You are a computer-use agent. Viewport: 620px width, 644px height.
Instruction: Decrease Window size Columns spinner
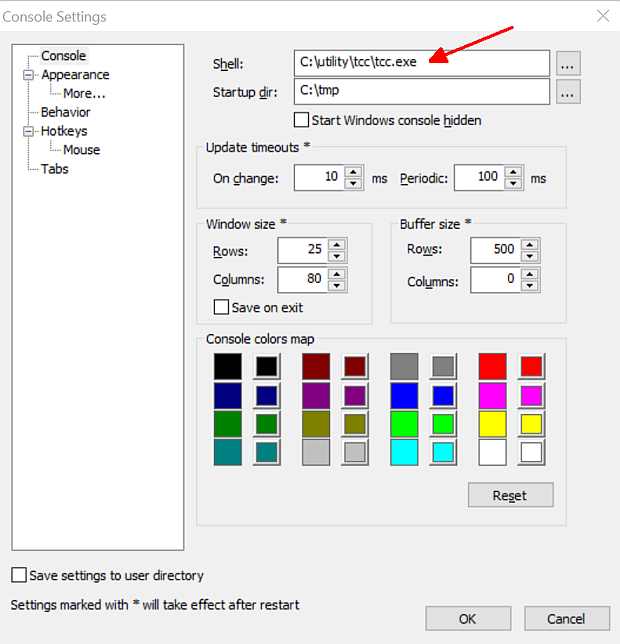337,286
